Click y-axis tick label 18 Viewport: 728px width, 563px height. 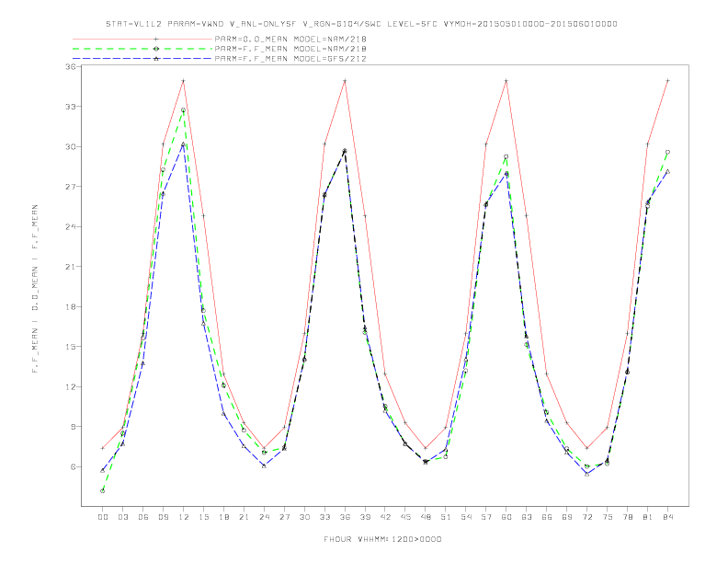(71, 306)
